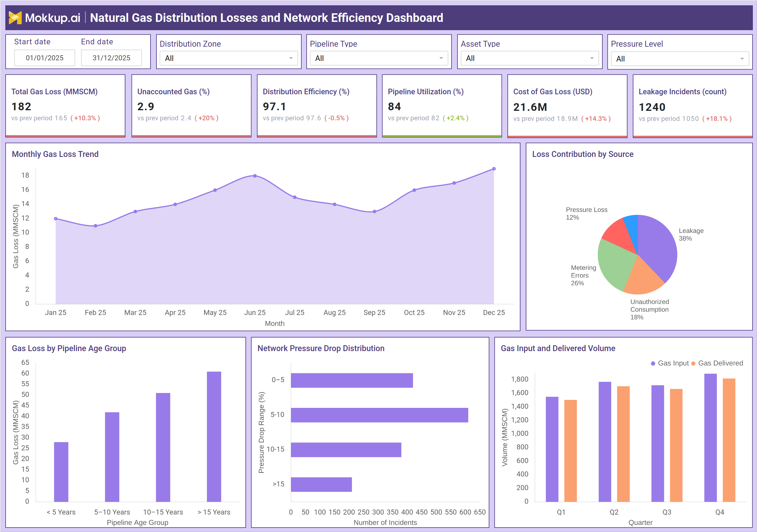The width and height of the screenshot is (757, 532).
Task: Click the Sep 25 data point on trend
Action: tap(374, 212)
